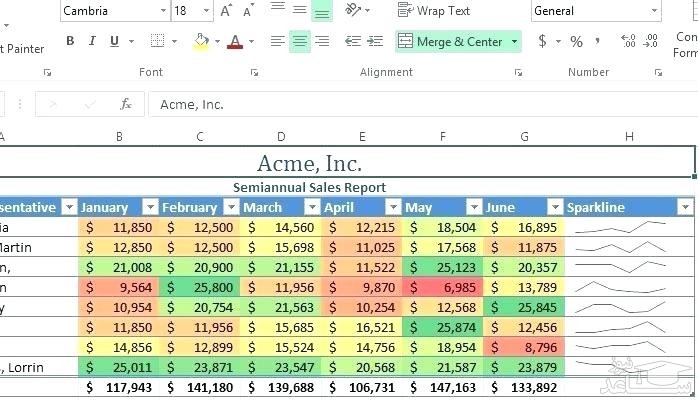The height and width of the screenshot is (400, 698).
Task: Expand the General number format dropdown
Action: pos(654,11)
